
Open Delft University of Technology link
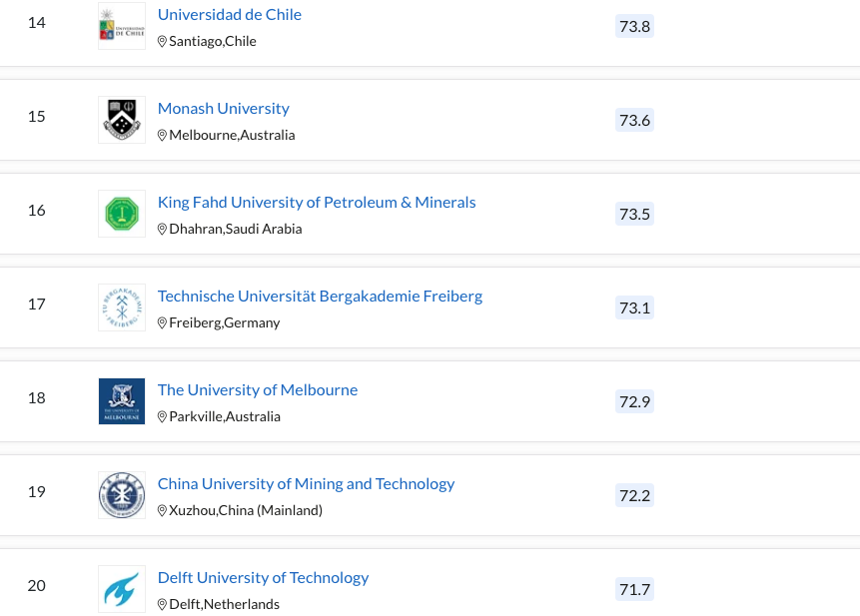(x=263, y=578)
